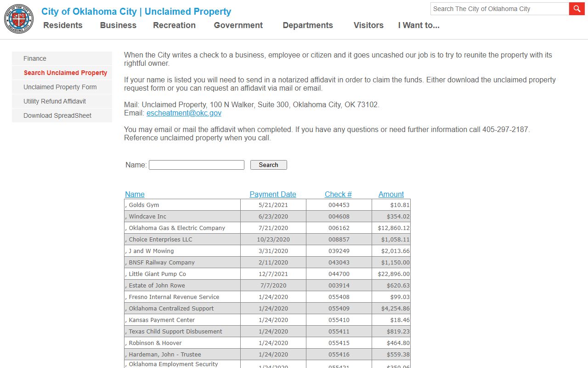
Task: Open the Business menu
Action: pos(118,25)
